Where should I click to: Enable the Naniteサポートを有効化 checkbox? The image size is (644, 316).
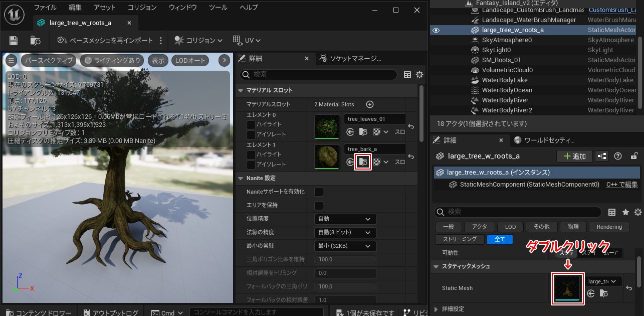pos(318,192)
